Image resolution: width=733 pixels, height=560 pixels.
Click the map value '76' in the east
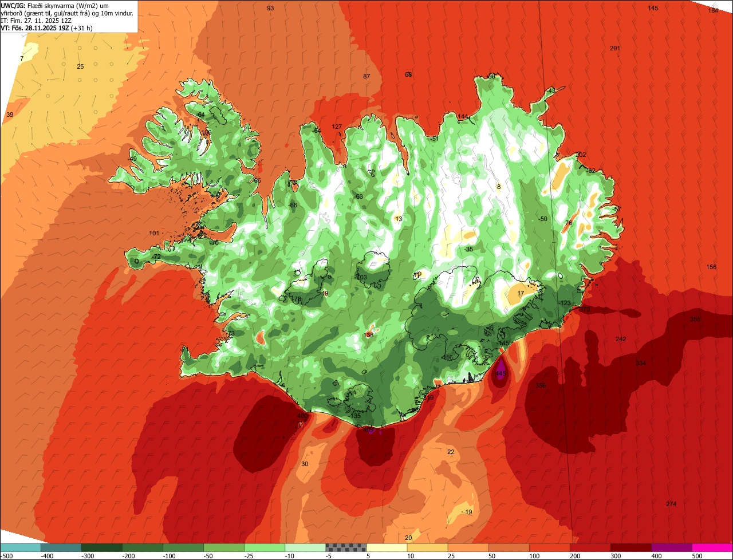(569, 223)
